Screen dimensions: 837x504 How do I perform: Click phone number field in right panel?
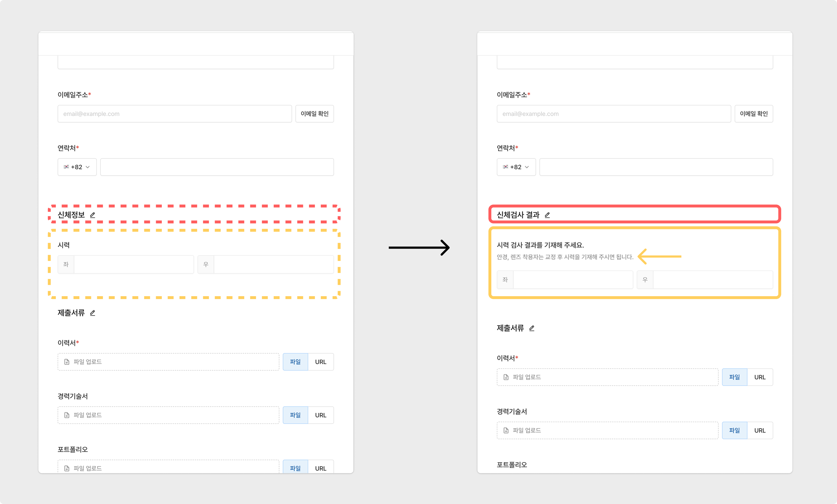click(656, 167)
